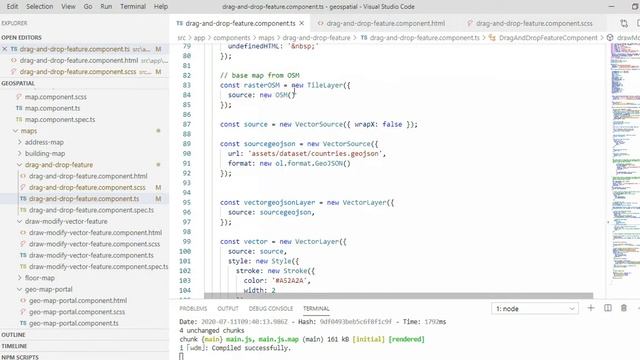Switch to drag-and-drop-feature.component.html editor tab
Image resolution: width=640 pixels, height=360 pixels.
pos(385,24)
